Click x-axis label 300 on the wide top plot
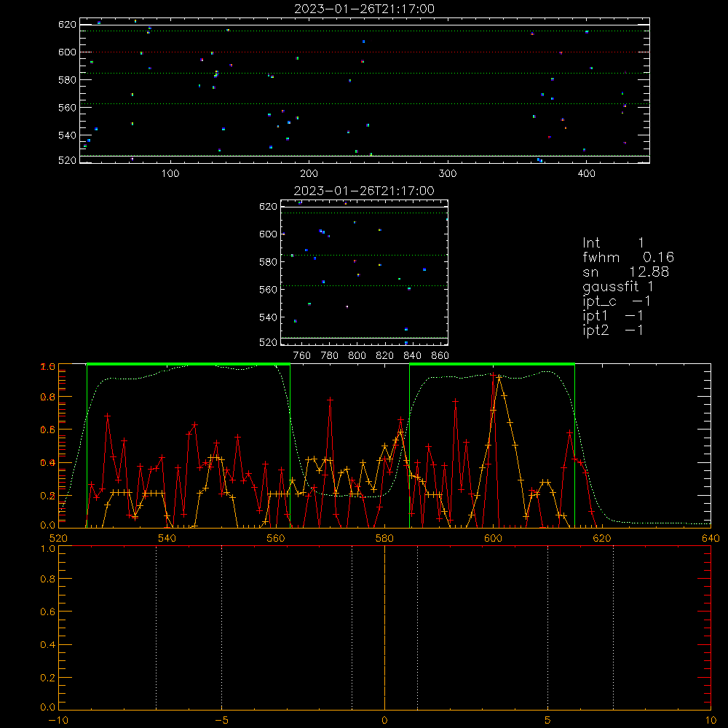The height and width of the screenshot is (728, 728). tap(448, 174)
